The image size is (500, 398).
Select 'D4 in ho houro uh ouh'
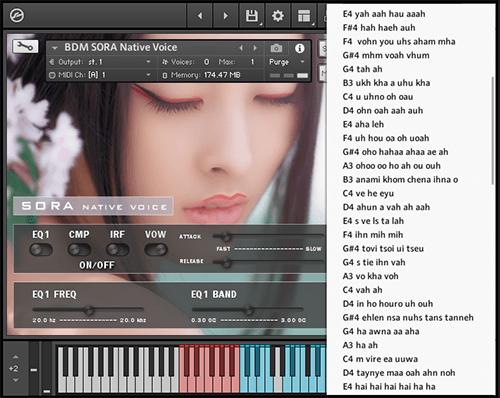point(388,304)
